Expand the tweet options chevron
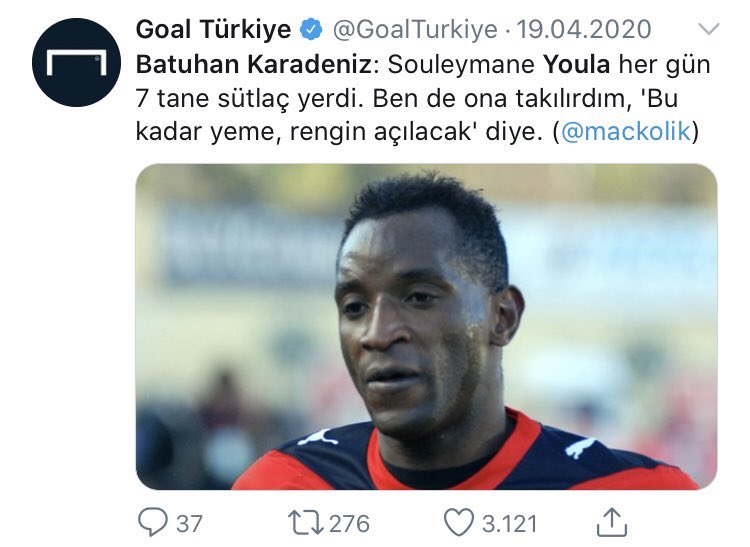 pyautogui.click(x=708, y=29)
